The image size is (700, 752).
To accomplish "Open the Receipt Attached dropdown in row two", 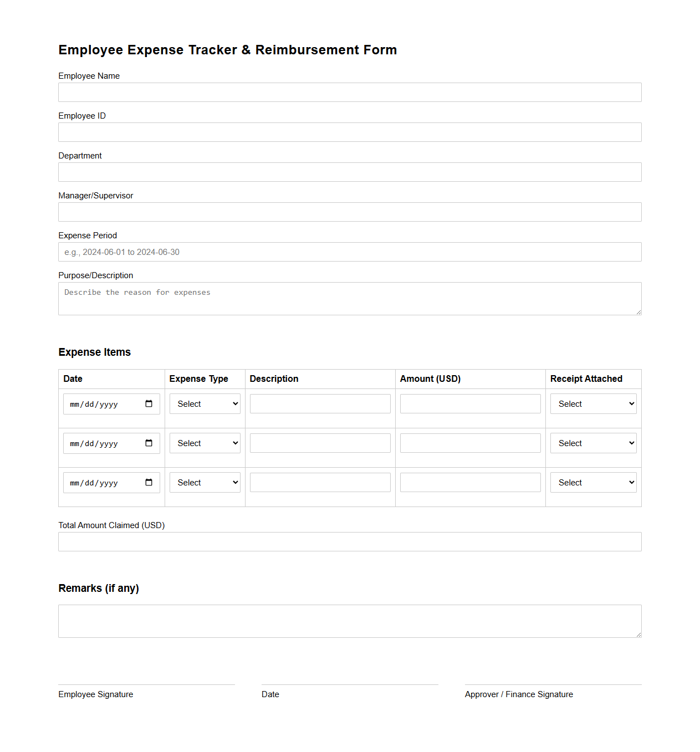I will (x=592, y=443).
